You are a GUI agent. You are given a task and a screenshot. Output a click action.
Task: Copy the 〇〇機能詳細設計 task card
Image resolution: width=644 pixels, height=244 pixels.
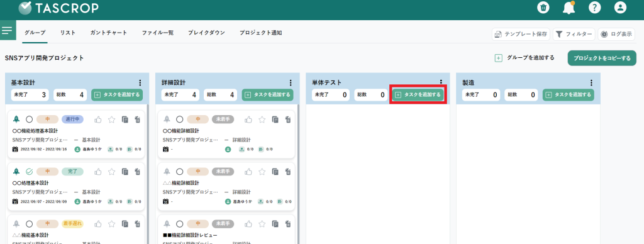(275, 119)
